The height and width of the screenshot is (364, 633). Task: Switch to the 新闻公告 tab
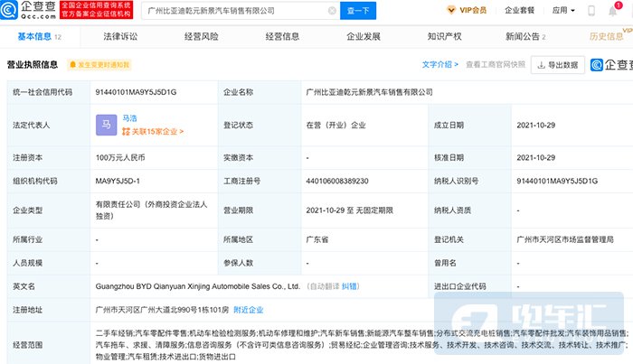coord(525,37)
